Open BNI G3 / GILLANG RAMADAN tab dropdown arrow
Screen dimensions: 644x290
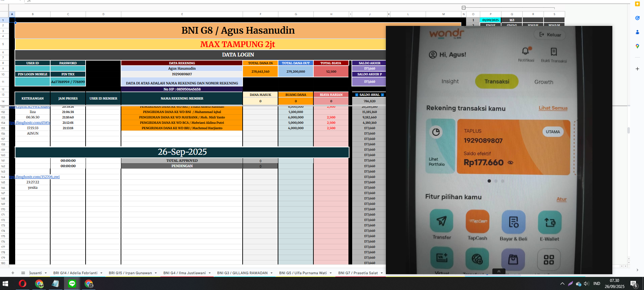(x=272, y=273)
